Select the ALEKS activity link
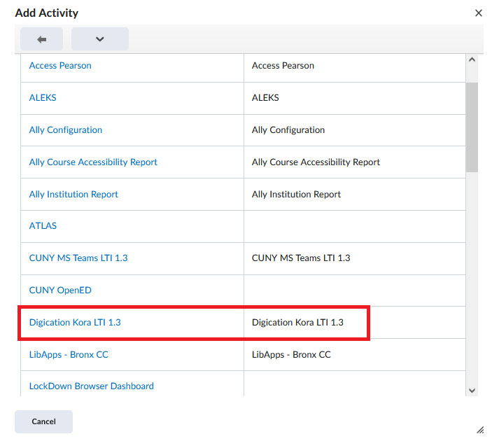Image resolution: width=499 pixels, height=448 pixels. [43, 98]
